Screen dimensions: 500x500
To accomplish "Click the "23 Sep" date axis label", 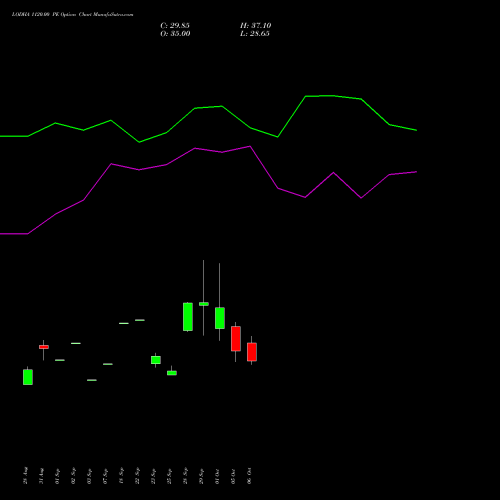I will (154, 476).
